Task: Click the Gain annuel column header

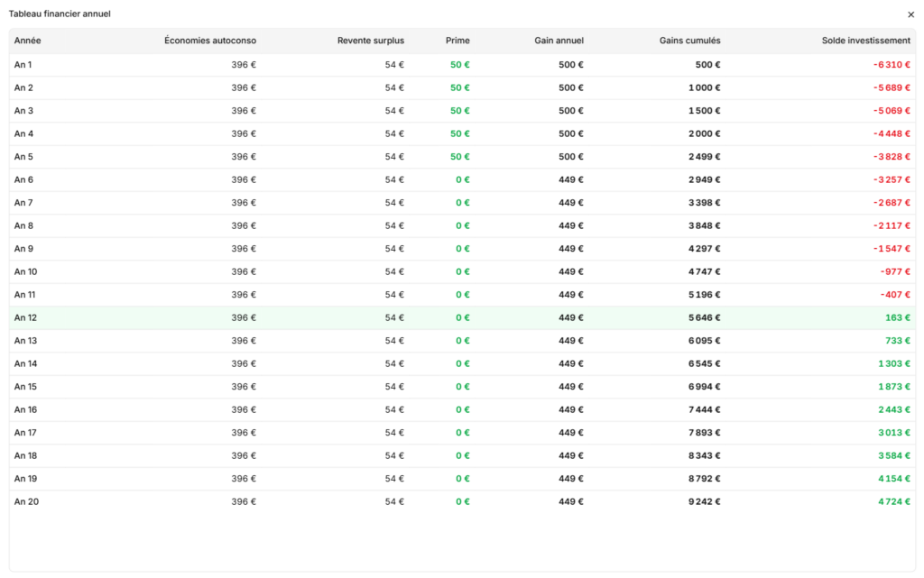Action: (x=559, y=41)
